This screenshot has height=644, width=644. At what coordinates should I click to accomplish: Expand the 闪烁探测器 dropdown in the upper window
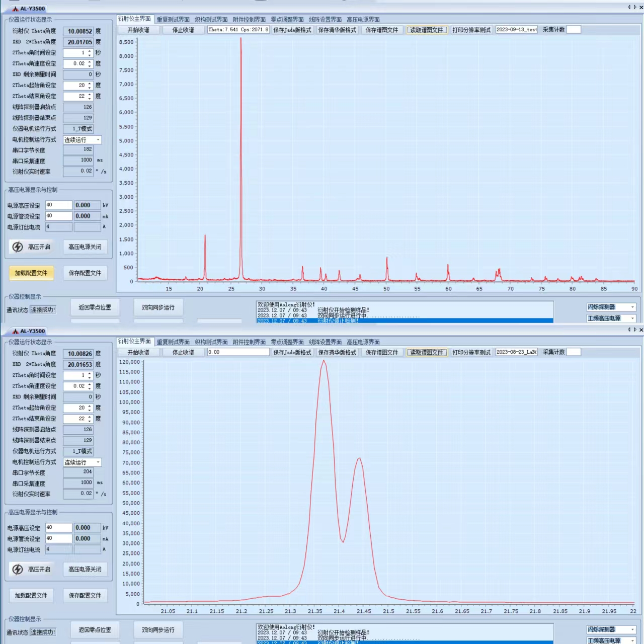(x=632, y=307)
